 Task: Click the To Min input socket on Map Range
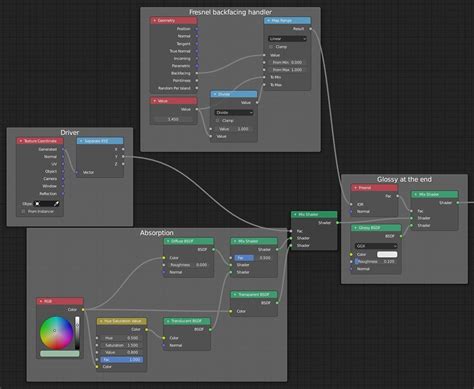tap(264, 77)
